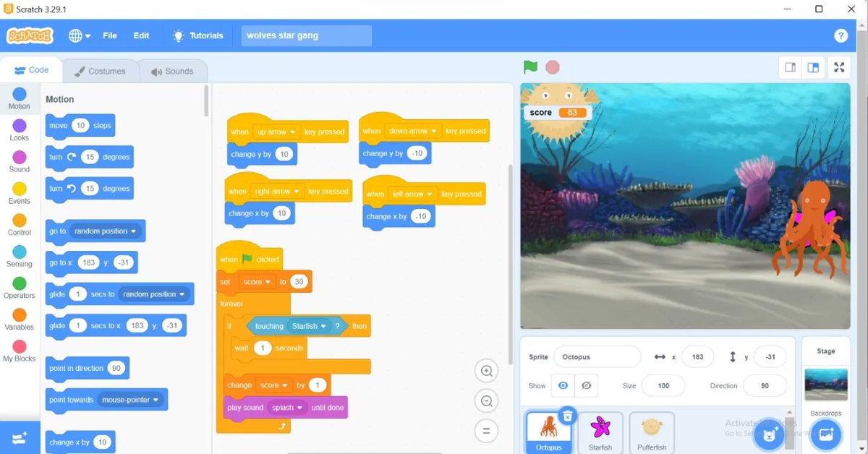Screen dimensions: 868x454
Task: Open the mouse-pointer dropdown in palette
Action: coord(130,400)
